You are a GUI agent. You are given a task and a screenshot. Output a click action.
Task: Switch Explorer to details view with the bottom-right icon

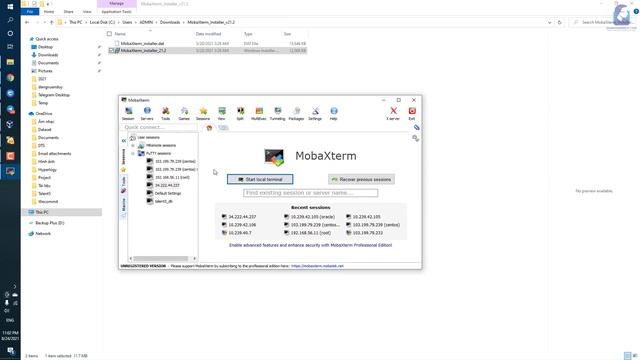tap(627, 356)
